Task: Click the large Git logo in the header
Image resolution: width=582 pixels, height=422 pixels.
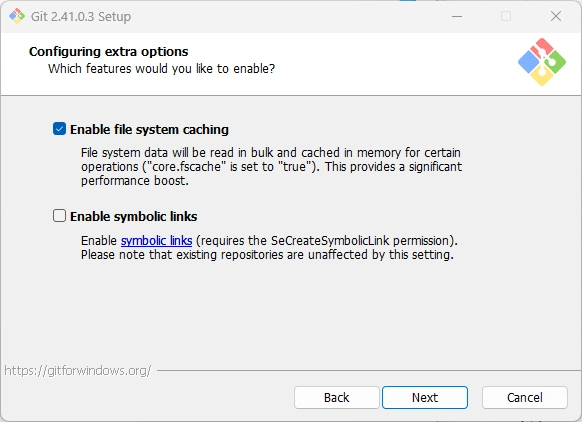Action: [542, 62]
